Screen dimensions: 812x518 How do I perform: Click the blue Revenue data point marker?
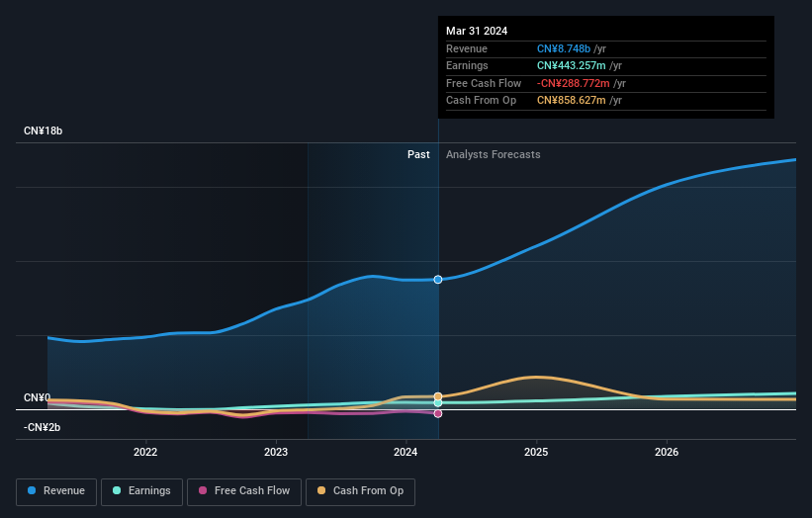[438, 280]
